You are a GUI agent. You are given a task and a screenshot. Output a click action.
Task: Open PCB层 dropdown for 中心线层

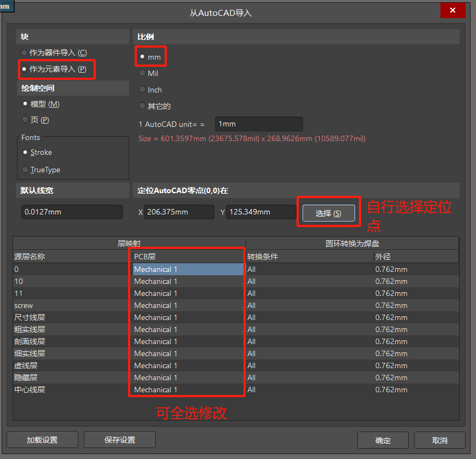188,390
